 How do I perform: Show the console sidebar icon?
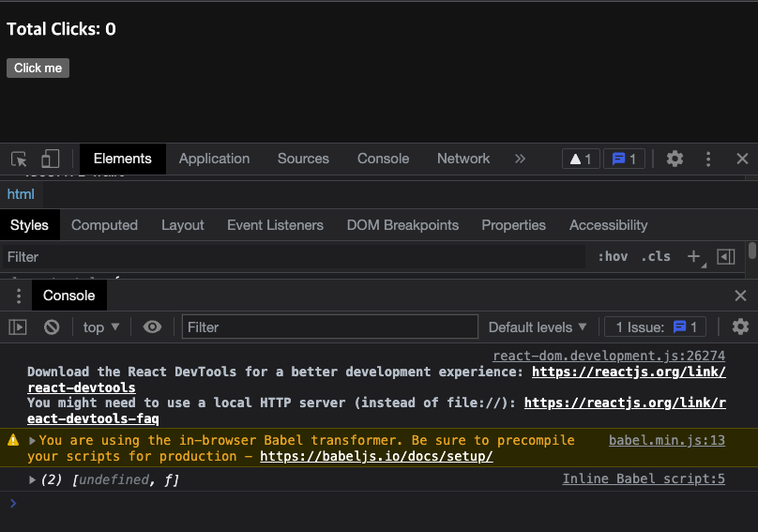point(18,327)
